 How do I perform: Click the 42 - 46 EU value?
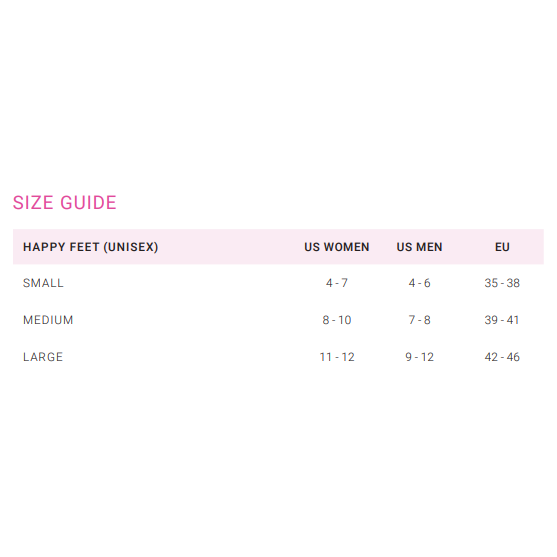pos(502,357)
